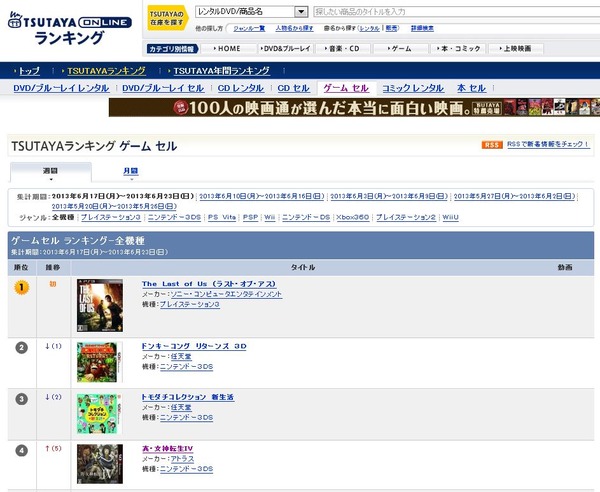This screenshot has height=492, width=600.
Task: Click the gold rank 1 badge
Action: coord(21,287)
